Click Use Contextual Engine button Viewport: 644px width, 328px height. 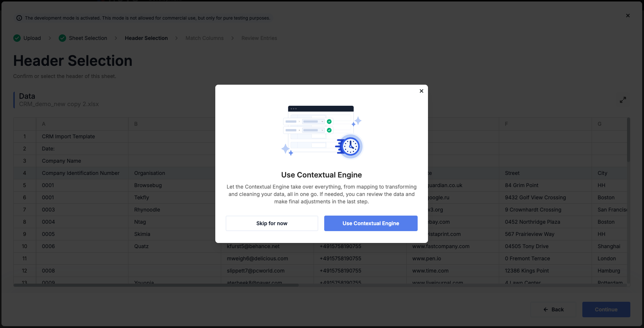(371, 223)
